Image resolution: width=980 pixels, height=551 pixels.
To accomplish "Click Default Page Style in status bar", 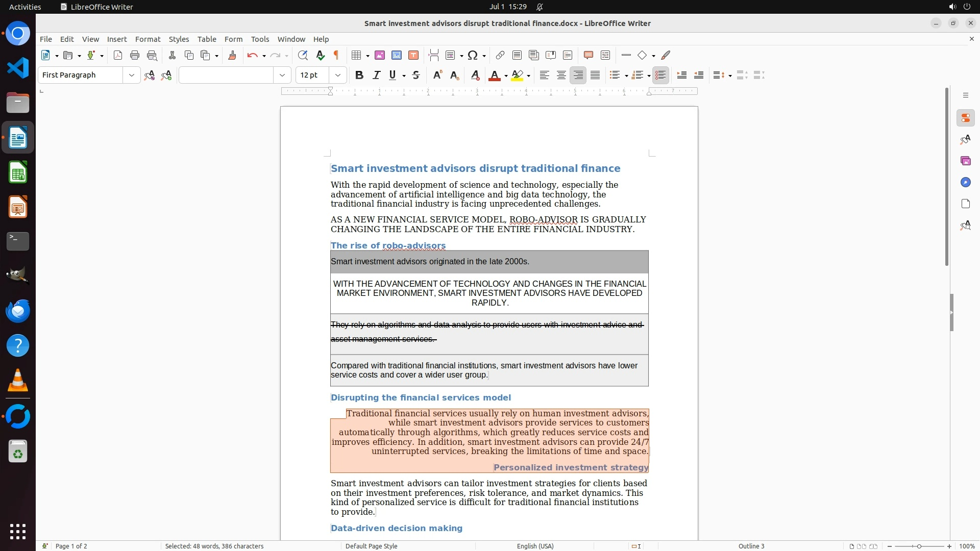I will 371,546.
